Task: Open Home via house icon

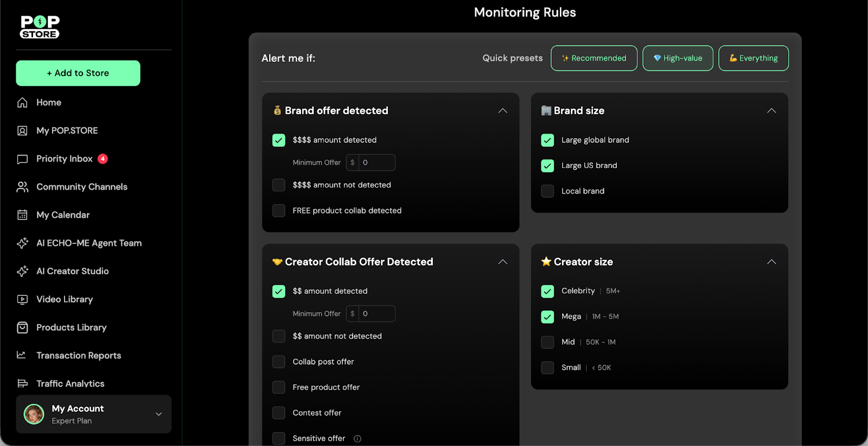Action: point(22,102)
